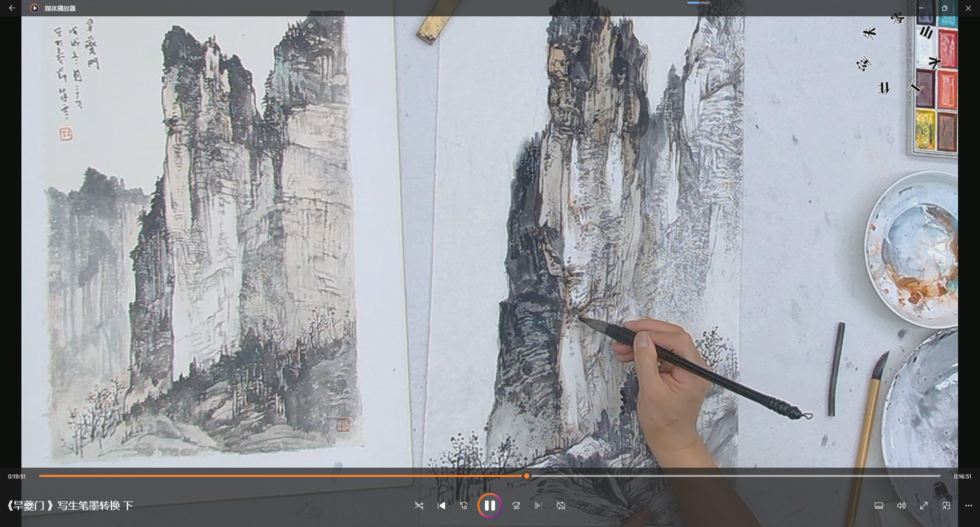Open subtitles and captions options

[879, 506]
